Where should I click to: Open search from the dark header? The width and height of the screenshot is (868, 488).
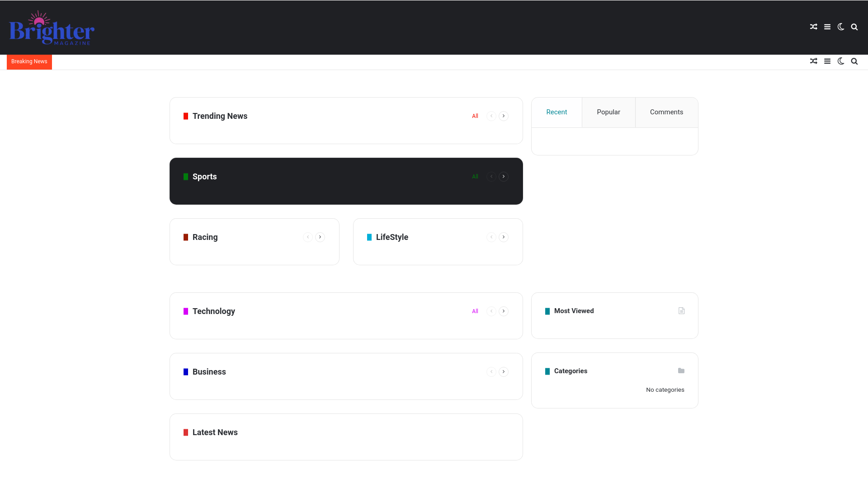[x=854, y=27]
